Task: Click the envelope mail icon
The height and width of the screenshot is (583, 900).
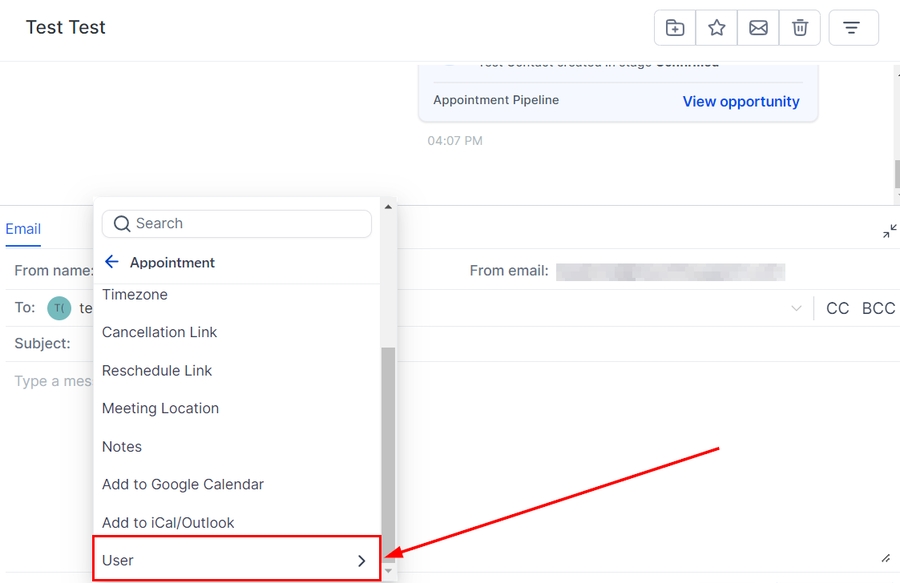Action: (758, 28)
